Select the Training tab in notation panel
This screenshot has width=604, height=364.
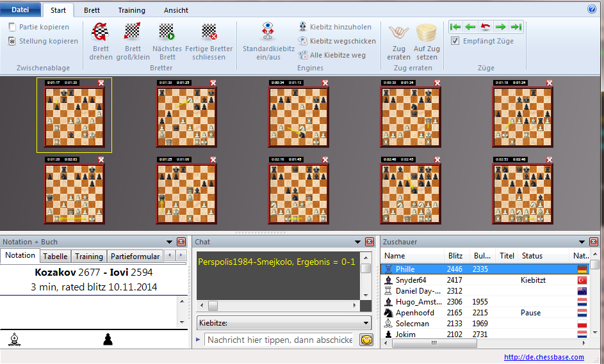pyautogui.click(x=89, y=257)
